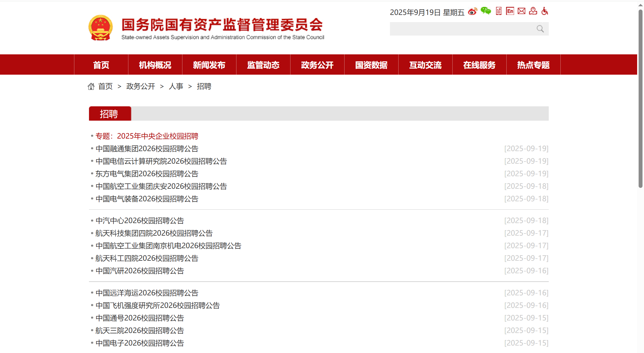Open 中国电子2026校园招聘公告

click(x=140, y=343)
